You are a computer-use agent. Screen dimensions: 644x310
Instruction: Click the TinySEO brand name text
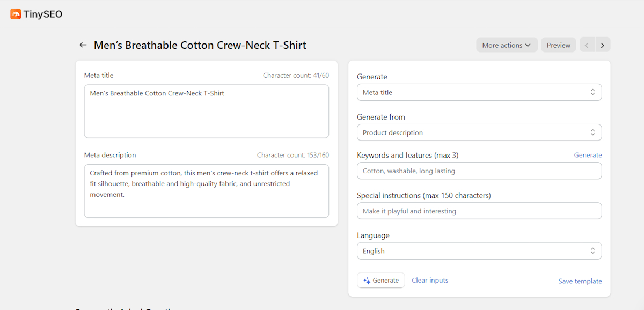(x=43, y=14)
